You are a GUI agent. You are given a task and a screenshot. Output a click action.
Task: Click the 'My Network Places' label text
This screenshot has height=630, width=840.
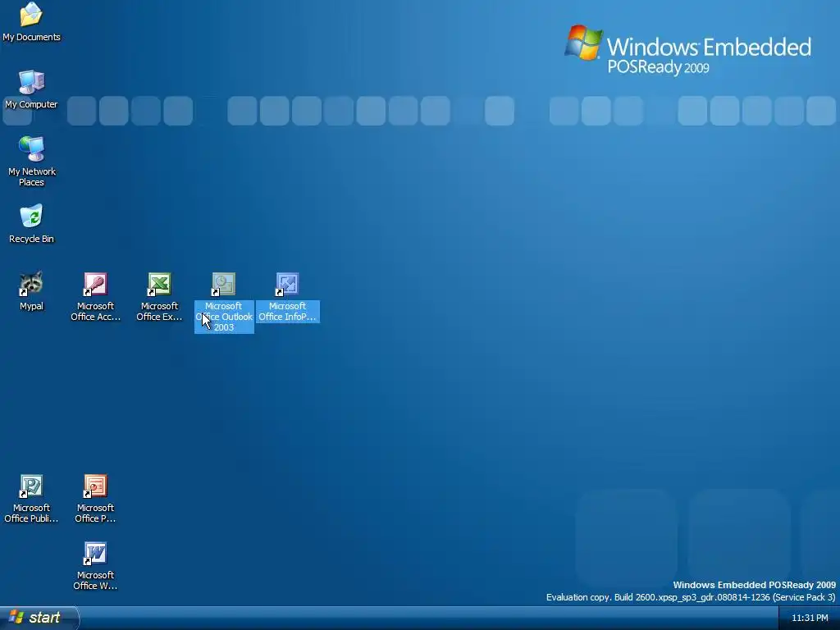click(x=32, y=177)
